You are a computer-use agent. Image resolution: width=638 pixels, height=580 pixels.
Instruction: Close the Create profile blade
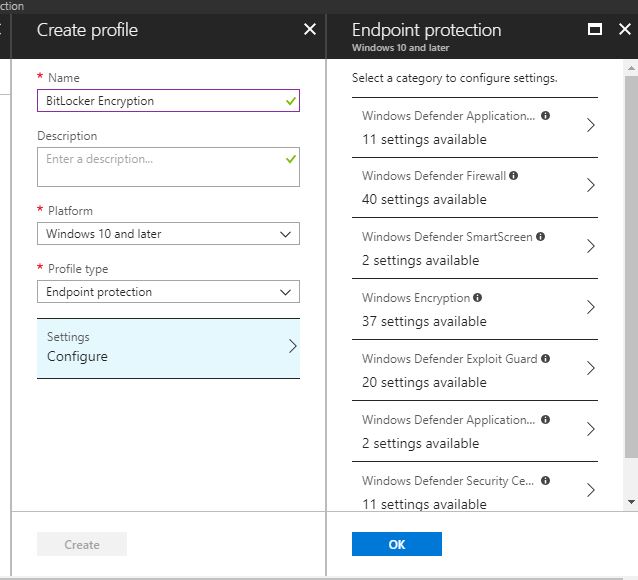[x=310, y=29]
